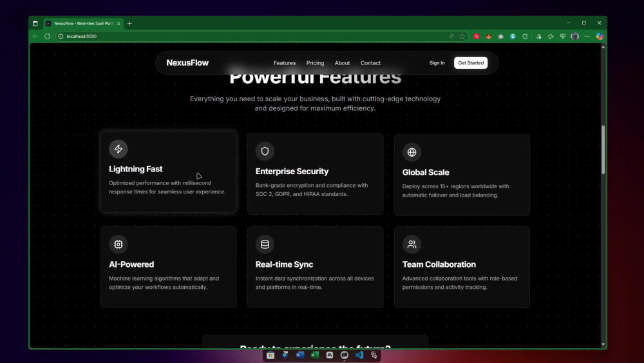Click the lightning bolt icon on Lightning Fast card
This screenshot has height=363, width=644.
(x=118, y=149)
